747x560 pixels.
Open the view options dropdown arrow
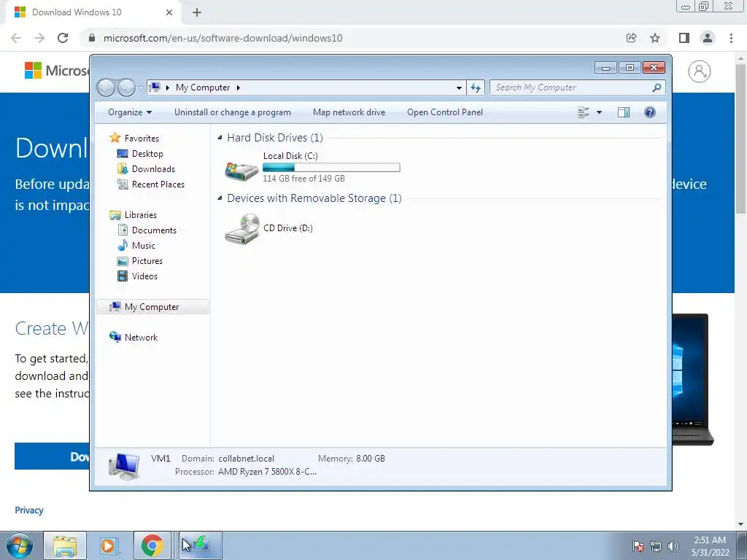click(600, 112)
